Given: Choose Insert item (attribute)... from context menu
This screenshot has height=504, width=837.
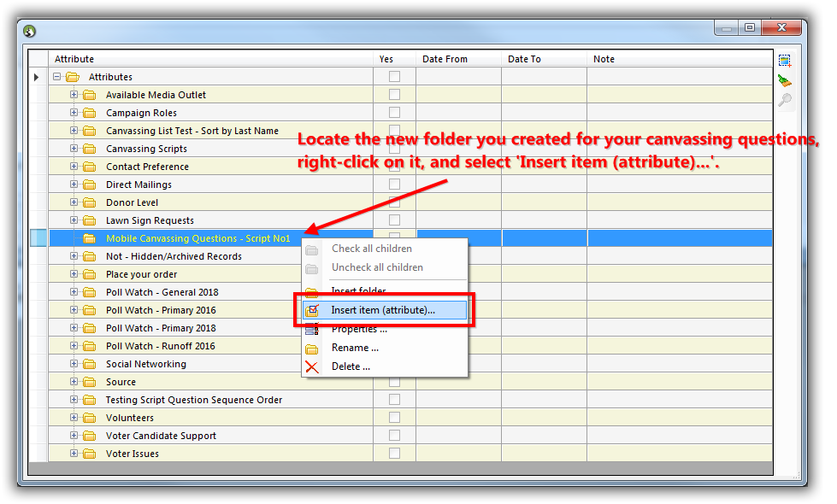Looking at the screenshot, I should tap(385, 310).
